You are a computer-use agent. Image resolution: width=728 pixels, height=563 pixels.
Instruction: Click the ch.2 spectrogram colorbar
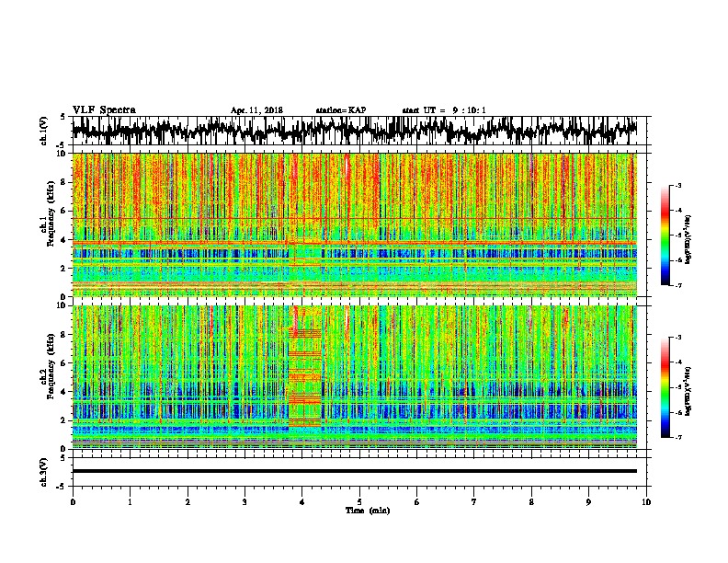665,387
